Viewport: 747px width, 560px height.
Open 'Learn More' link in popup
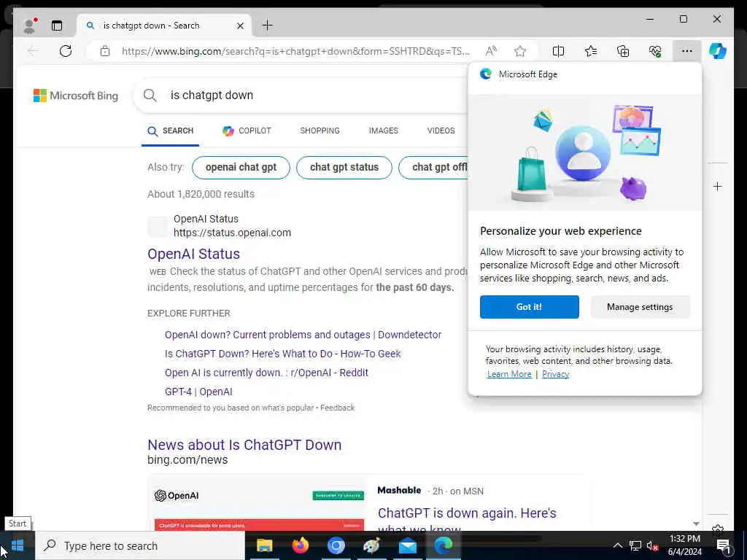[x=508, y=374]
